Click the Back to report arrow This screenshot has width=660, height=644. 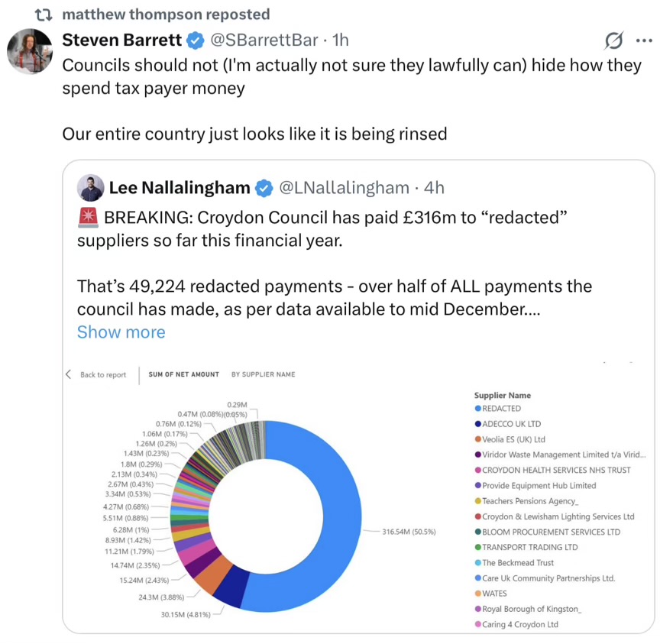coord(68,374)
